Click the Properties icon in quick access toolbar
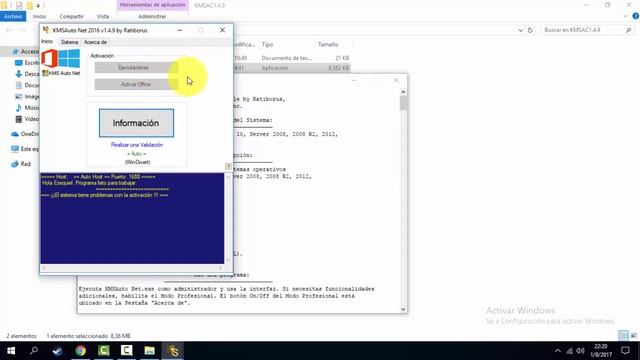The width and height of the screenshot is (640, 360). click(19, 5)
